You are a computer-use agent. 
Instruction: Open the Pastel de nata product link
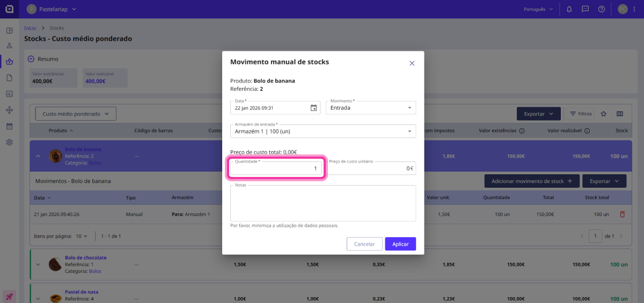tap(82, 292)
